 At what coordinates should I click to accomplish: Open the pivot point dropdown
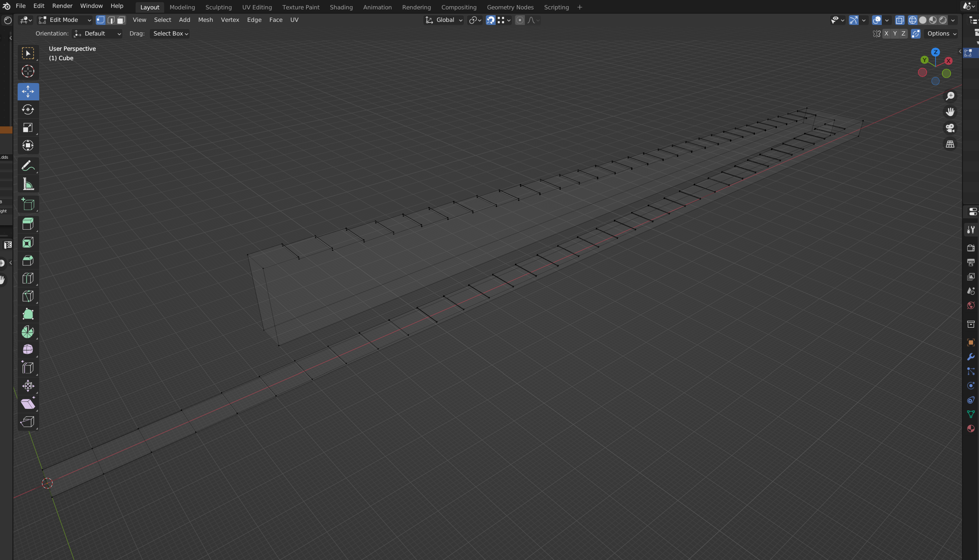[475, 20]
